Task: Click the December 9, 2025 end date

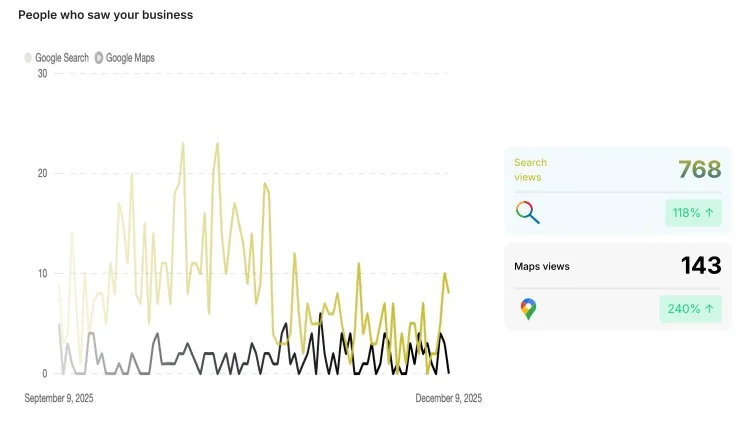Action: [x=448, y=398]
